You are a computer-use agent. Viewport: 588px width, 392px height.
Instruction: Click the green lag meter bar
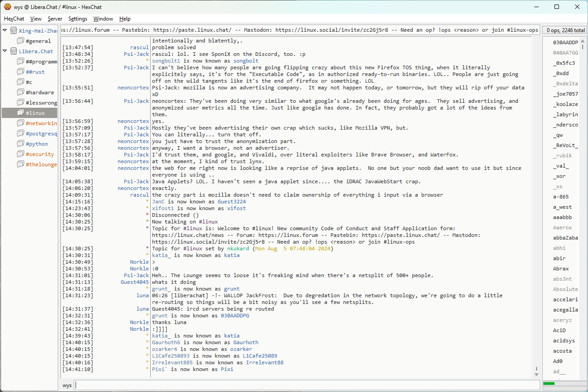point(549,384)
